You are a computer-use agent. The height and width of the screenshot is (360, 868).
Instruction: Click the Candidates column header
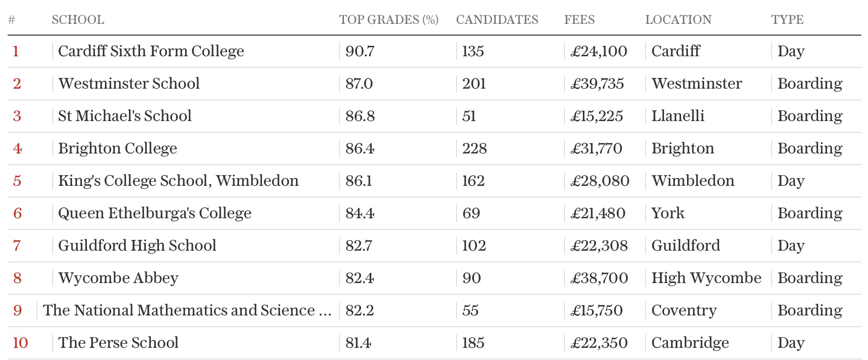pyautogui.click(x=497, y=20)
